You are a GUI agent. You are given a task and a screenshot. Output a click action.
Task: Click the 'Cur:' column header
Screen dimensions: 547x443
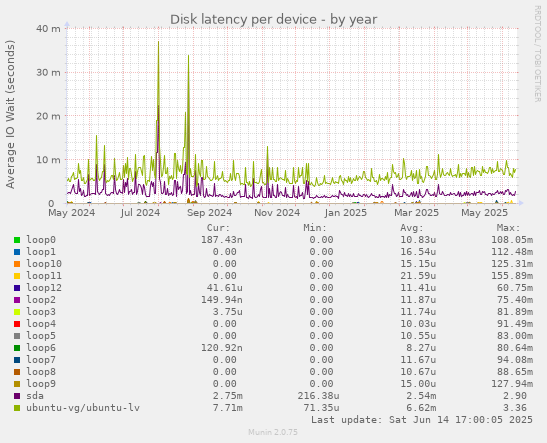pyautogui.click(x=218, y=228)
